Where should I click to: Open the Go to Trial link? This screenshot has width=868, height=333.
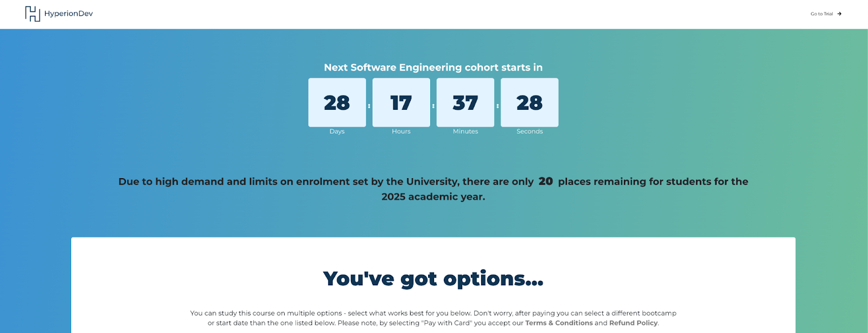(821, 14)
